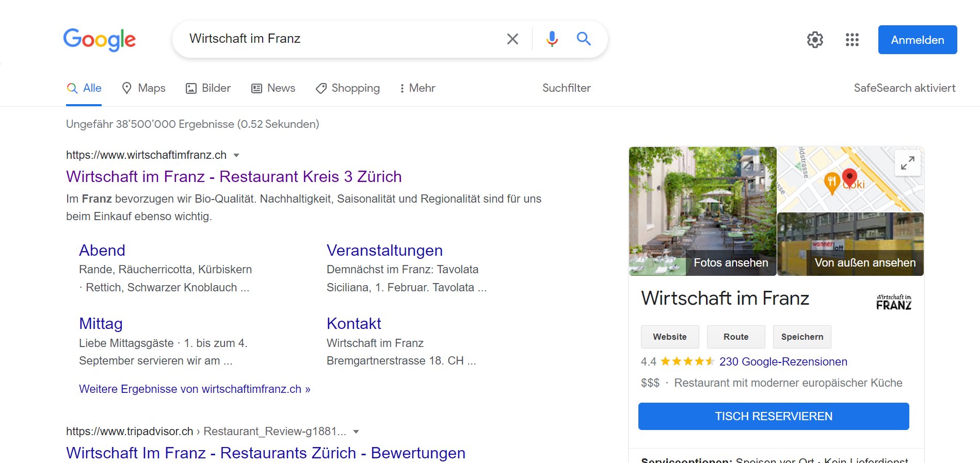Open the Abend sitelink

[x=102, y=251]
